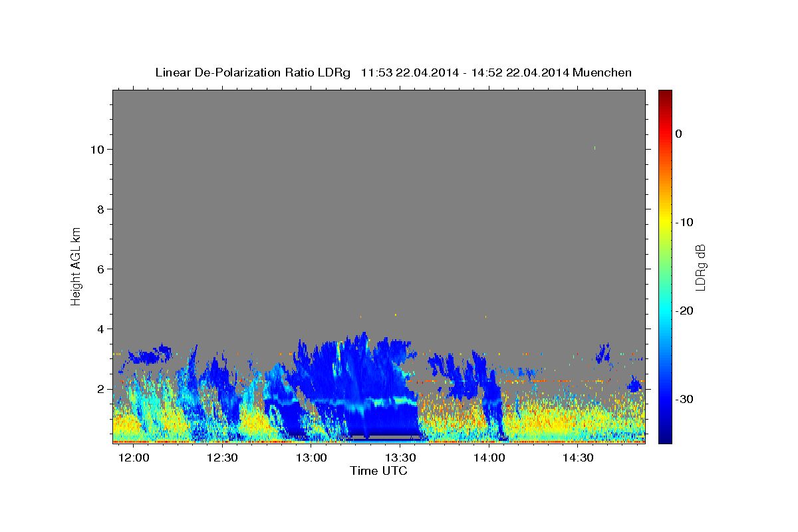The image size is (798, 532).
Task: Click the '12:30' time axis label
Action: pyautogui.click(x=222, y=458)
